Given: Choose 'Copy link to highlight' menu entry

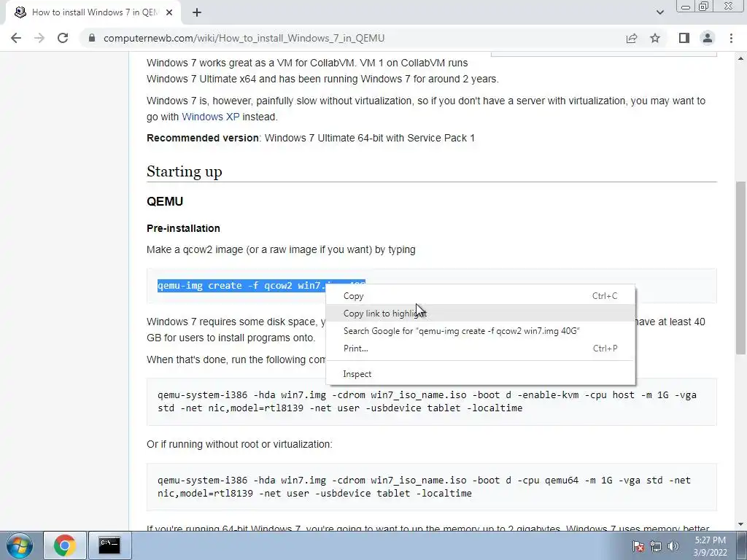Looking at the screenshot, I should 481,314.
